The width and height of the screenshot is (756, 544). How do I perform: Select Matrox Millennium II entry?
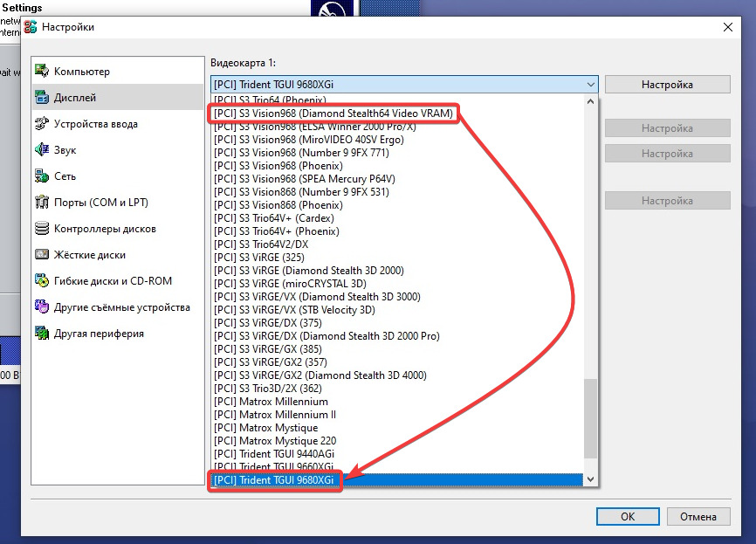(x=398, y=414)
